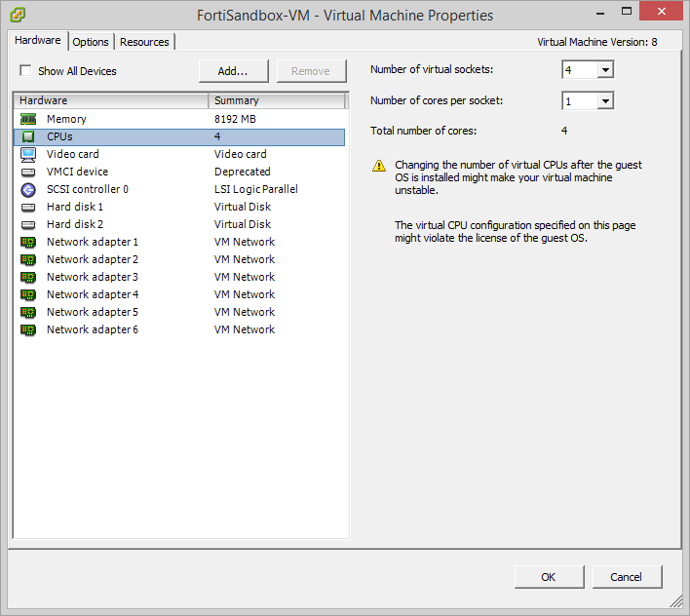Select the Network adapter 6 icon
Image resolution: width=690 pixels, height=616 pixels.
coord(28,329)
